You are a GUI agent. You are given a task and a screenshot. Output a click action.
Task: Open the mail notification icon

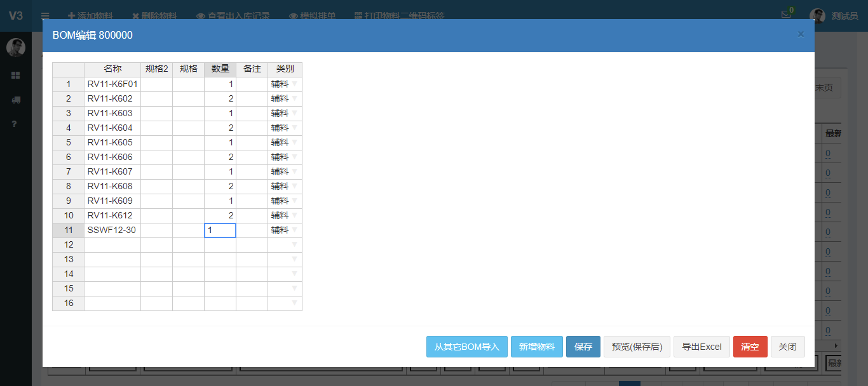(786, 15)
